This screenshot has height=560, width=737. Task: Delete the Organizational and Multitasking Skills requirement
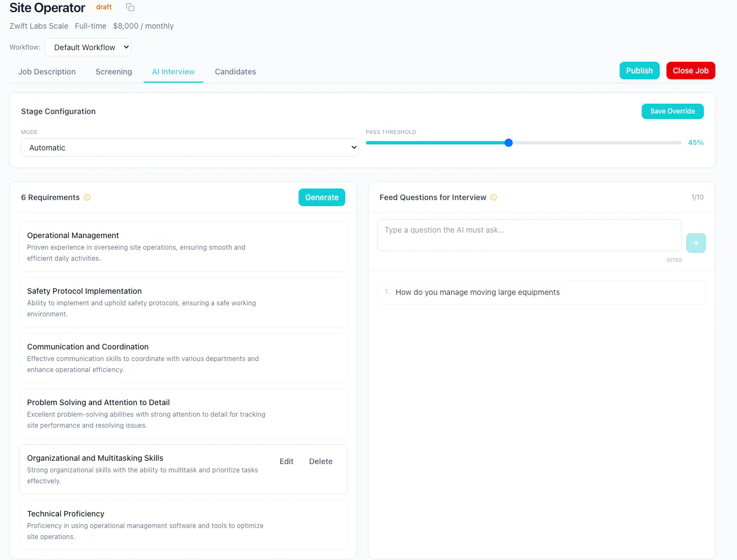(321, 461)
